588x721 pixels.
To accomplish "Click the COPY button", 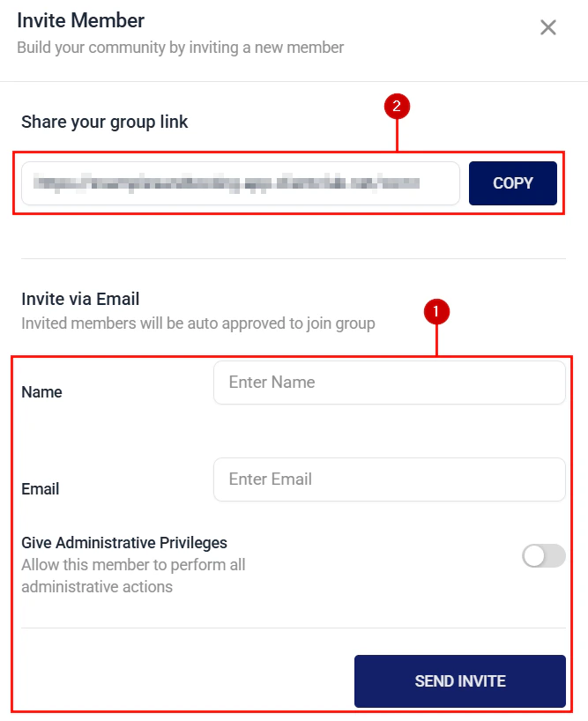I will coord(512,183).
